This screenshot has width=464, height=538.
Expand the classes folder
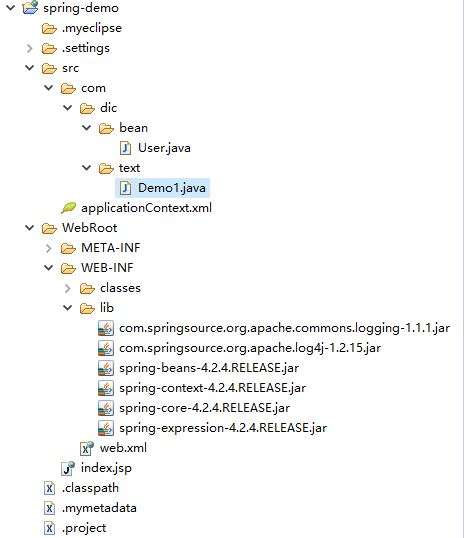click(x=68, y=288)
